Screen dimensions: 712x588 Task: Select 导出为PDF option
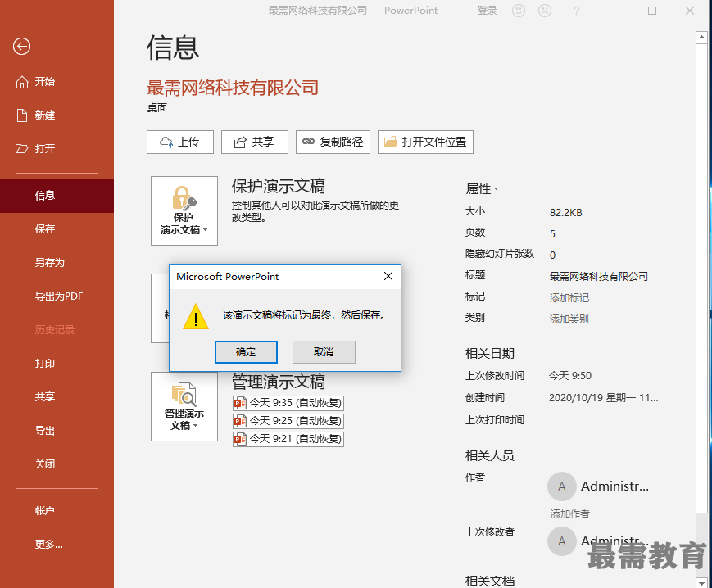pos(58,296)
